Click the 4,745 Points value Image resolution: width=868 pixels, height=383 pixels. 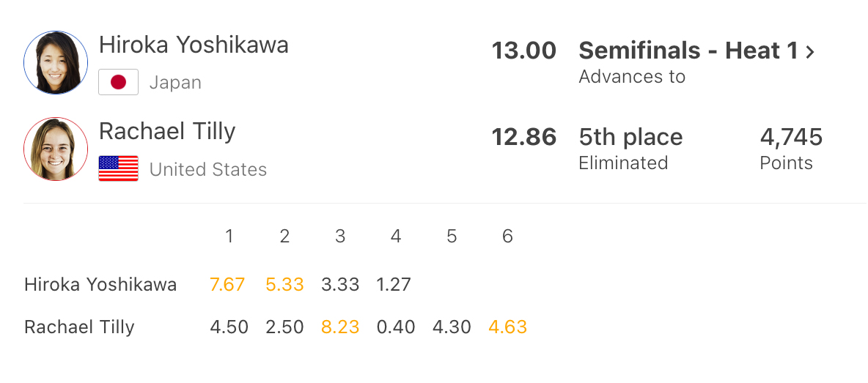point(791,137)
